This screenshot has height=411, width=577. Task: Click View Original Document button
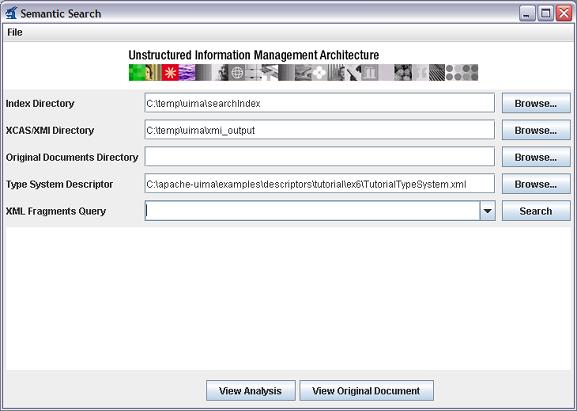click(x=367, y=390)
